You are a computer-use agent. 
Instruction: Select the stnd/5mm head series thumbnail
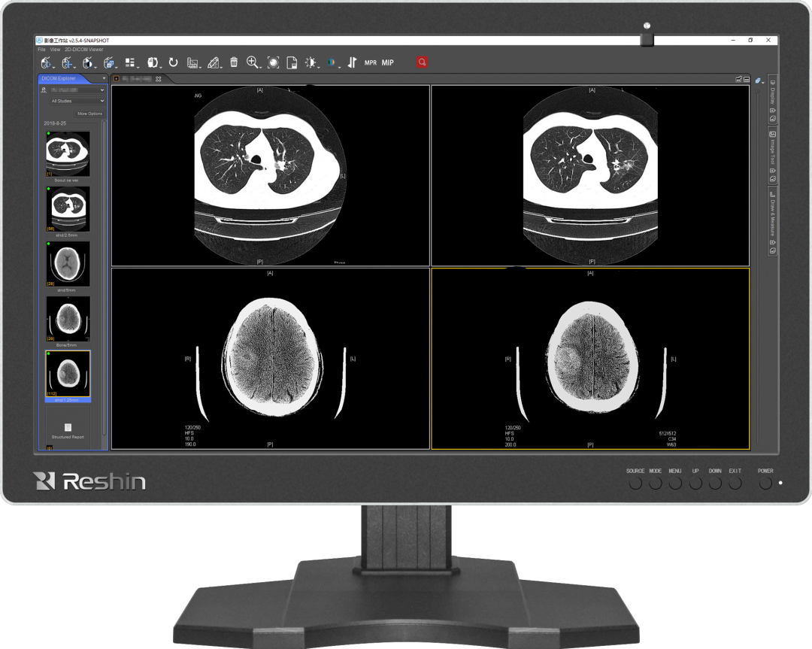click(x=68, y=264)
